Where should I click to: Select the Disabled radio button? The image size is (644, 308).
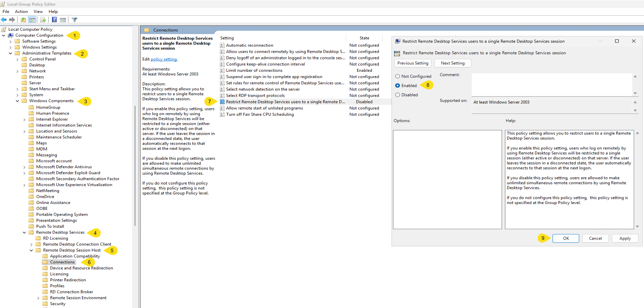point(397,95)
